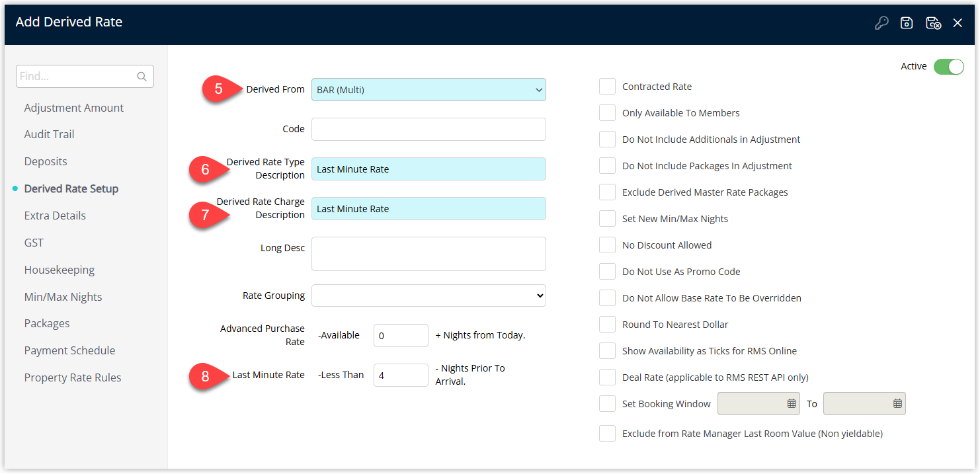
Task: Expand the Rate Grouping dropdown
Action: (x=429, y=296)
